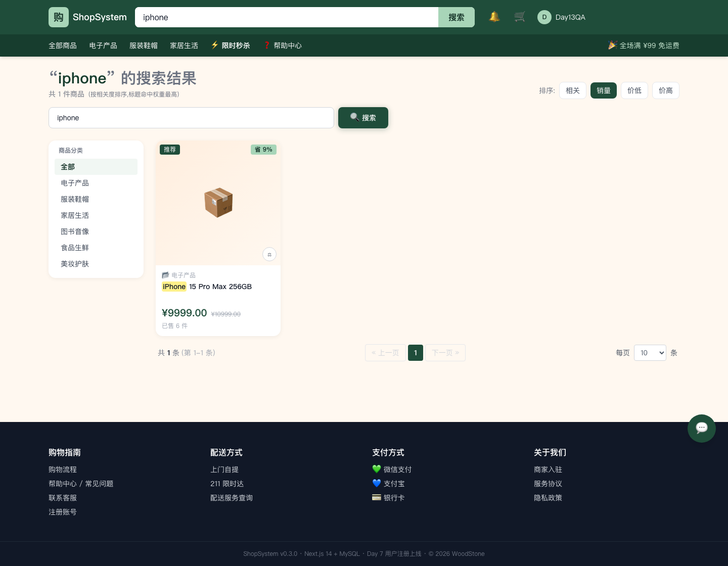
Task: Click the Day13QA username
Action: 570,17
